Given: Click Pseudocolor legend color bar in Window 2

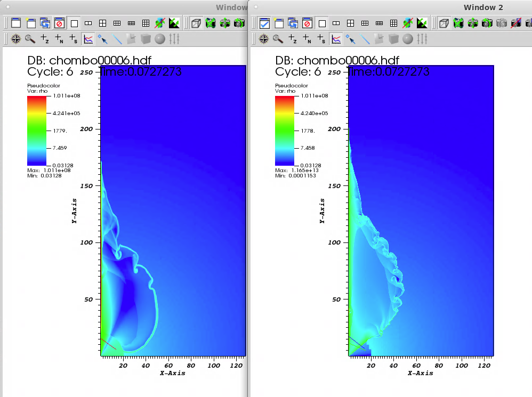Looking at the screenshot, I should 285,131.
